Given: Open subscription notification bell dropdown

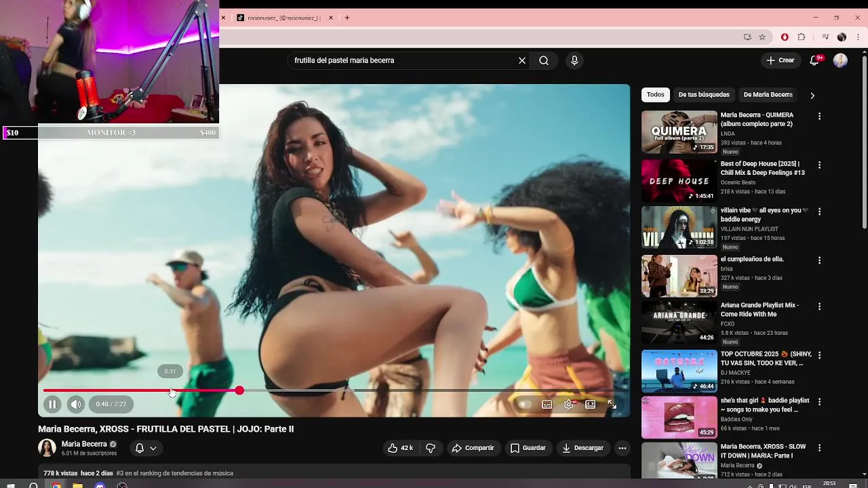Looking at the screenshot, I should click(x=146, y=448).
